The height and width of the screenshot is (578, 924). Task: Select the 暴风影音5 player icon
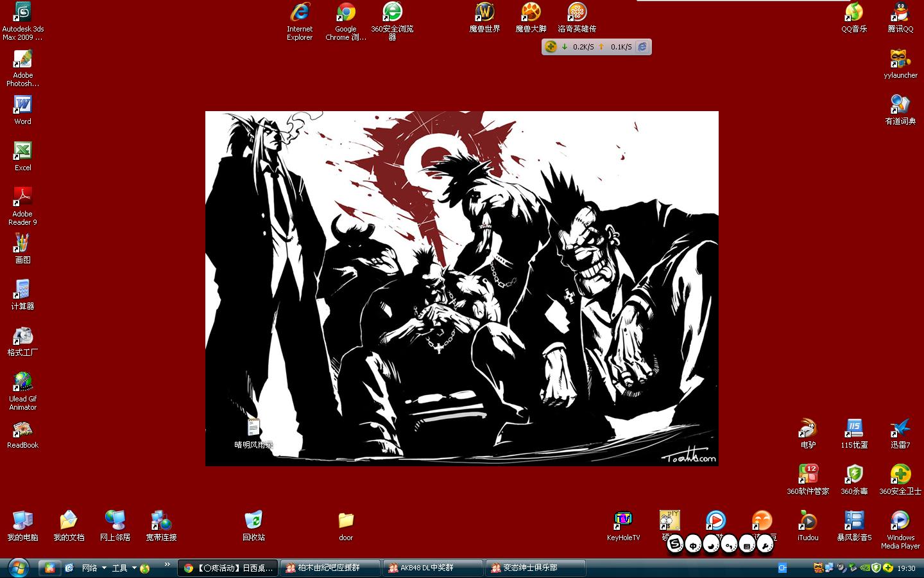click(854, 526)
